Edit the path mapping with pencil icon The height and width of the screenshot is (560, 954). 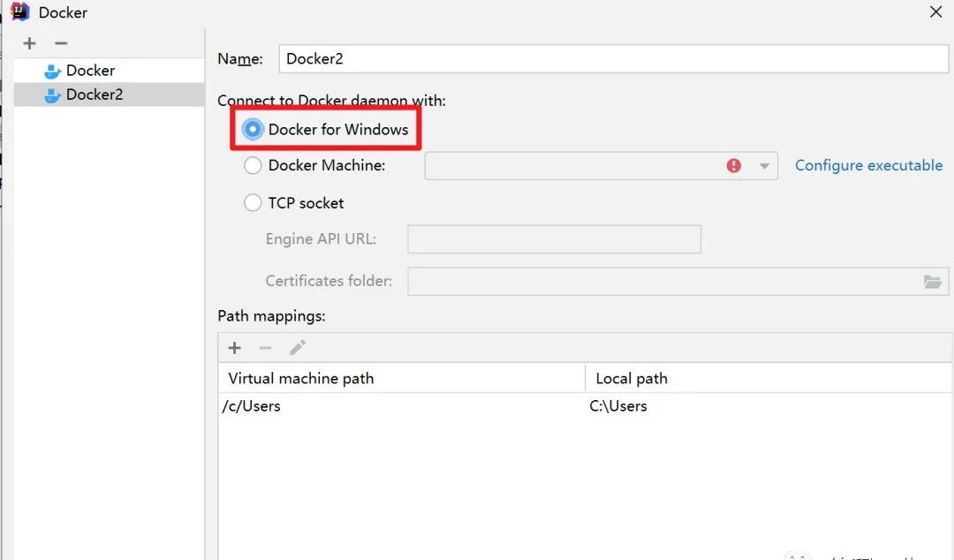tap(298, 347)
